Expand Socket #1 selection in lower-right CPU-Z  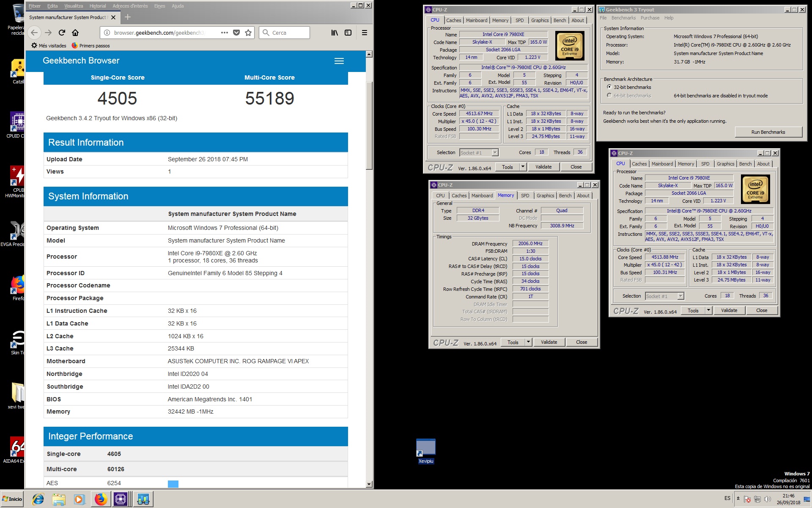pyautogui.click(x=680, y=296)
